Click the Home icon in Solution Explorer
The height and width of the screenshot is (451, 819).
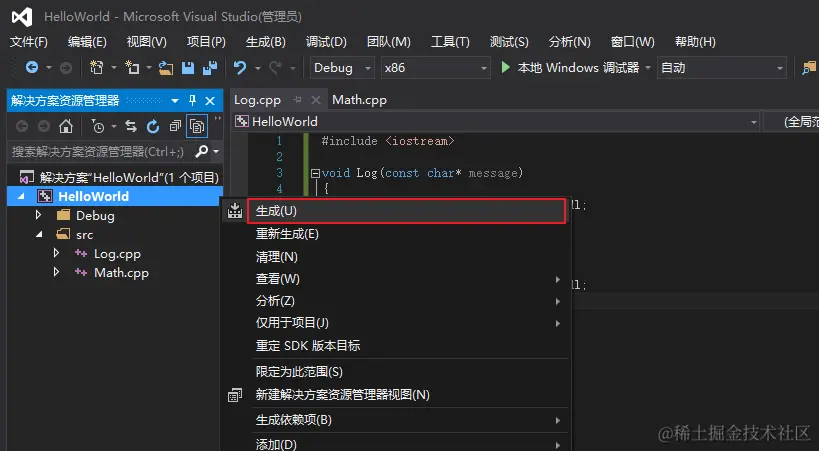click(x=66, y=126)
